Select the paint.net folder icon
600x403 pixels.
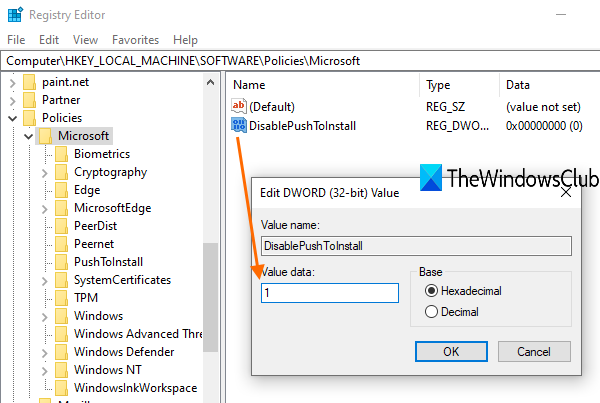tap(29, 82)
